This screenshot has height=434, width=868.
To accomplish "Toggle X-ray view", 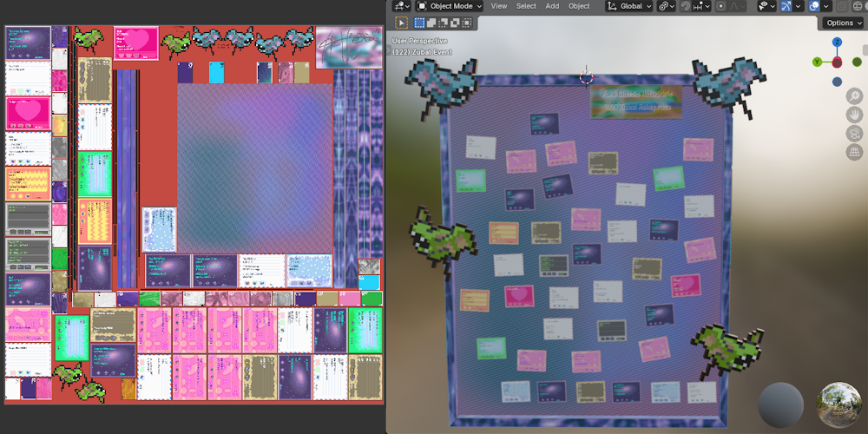I will click(x=842, y=6).
